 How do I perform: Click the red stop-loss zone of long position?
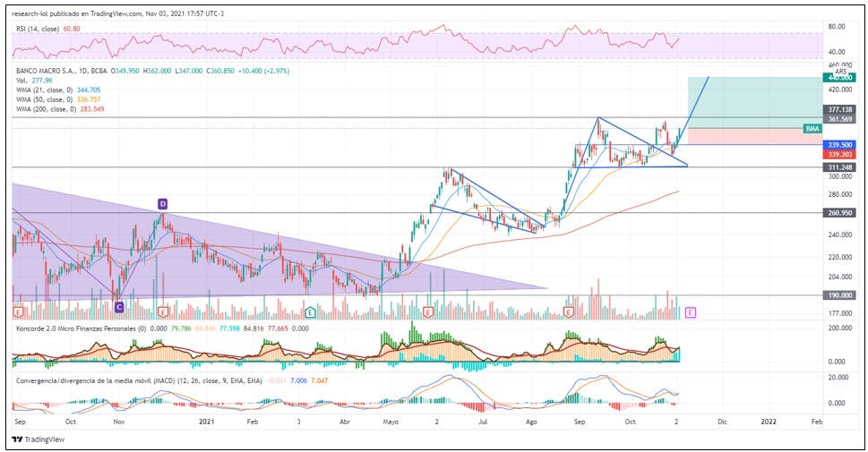point(755,137)
